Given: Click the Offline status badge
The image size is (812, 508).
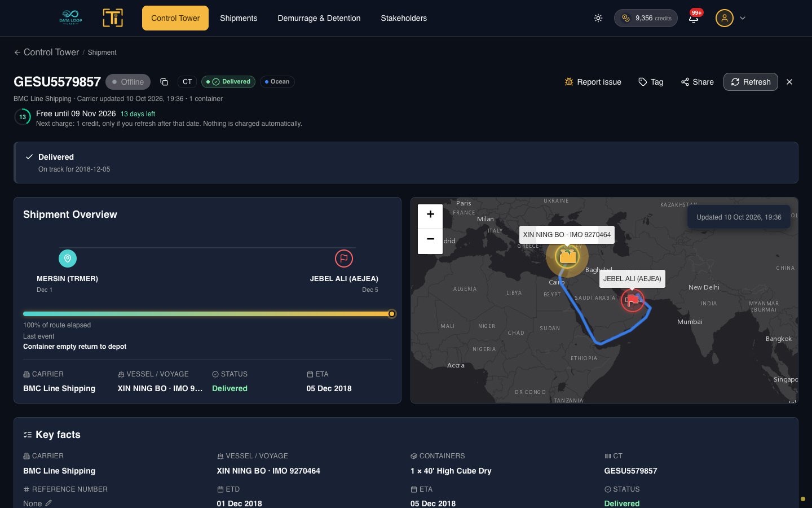Looking at the screenshot, I should [128, 82].
